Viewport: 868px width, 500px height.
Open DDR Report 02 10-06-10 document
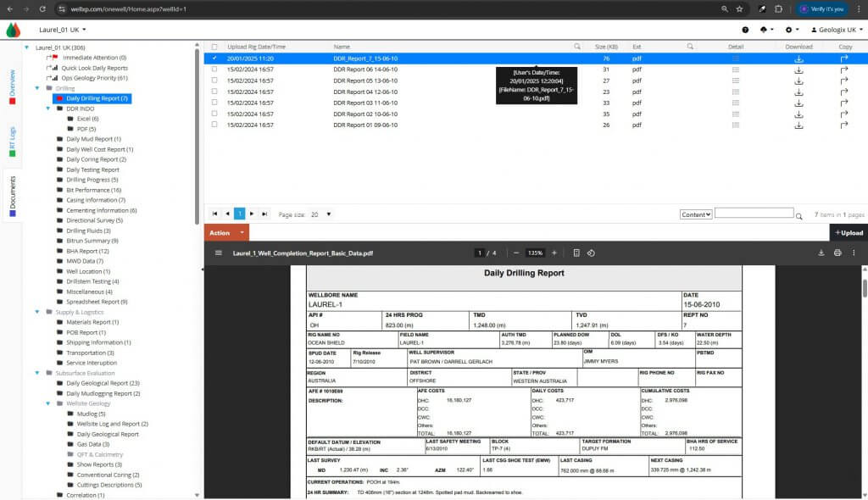point(365,114)
